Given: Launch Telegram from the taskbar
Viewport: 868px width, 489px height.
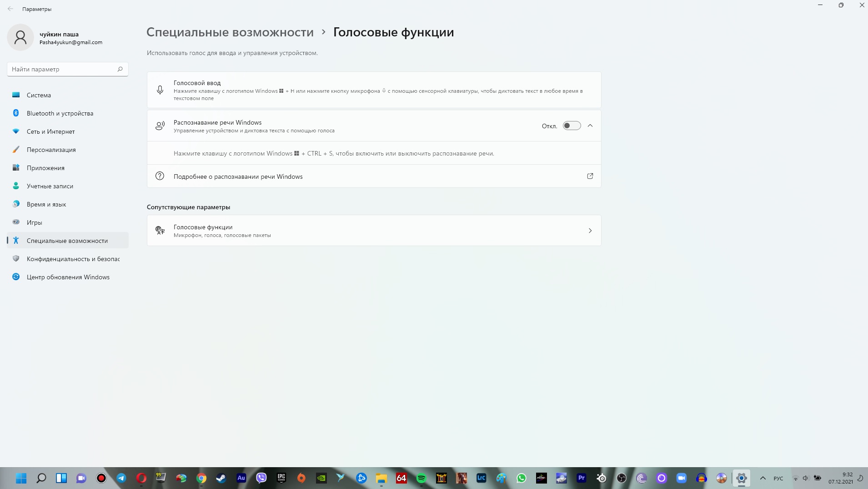Looking at the screenshot, I should pyautogui.click(x=121, y=478).
